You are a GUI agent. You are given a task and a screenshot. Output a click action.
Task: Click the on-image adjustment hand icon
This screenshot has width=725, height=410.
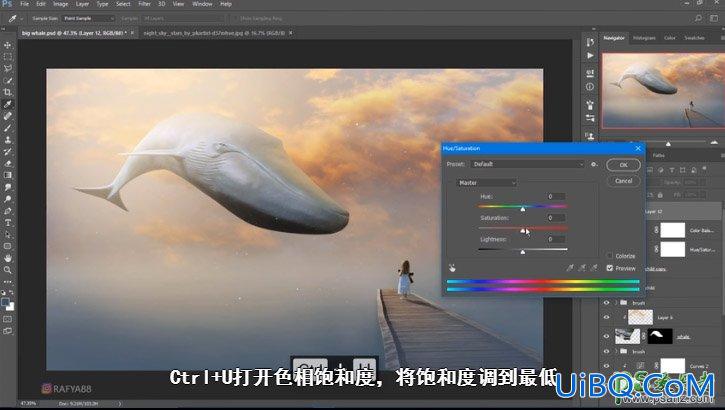[x=452, y=268]
